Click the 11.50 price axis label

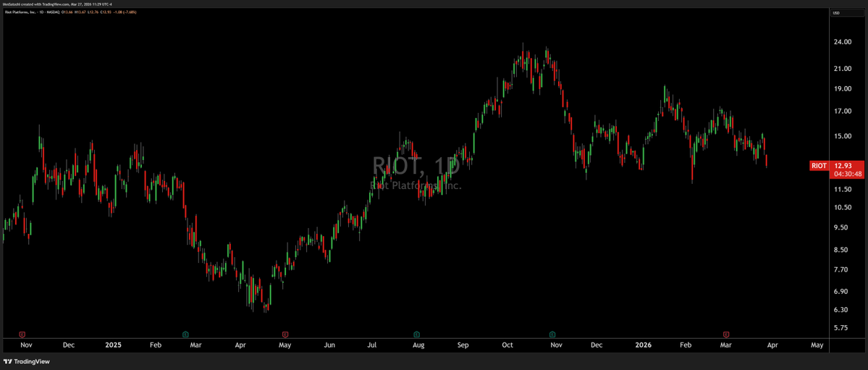coord(843,190)
